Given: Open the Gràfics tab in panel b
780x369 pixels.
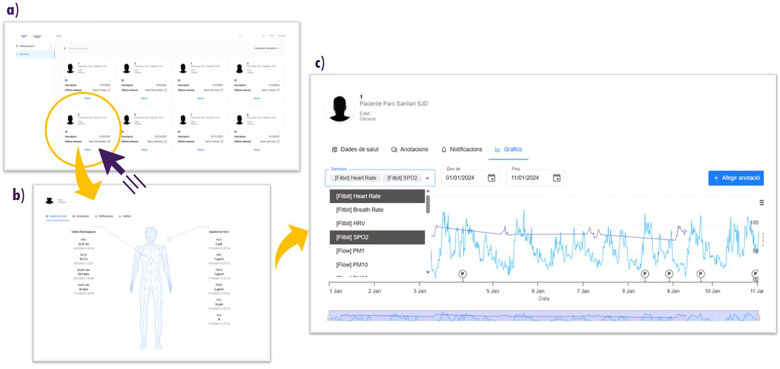Looking at the screenshot, I should pyautogui.click(x=125, y=216).
